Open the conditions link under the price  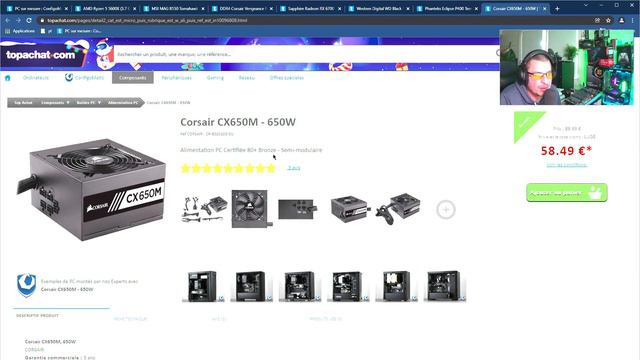tap(567, 165)
